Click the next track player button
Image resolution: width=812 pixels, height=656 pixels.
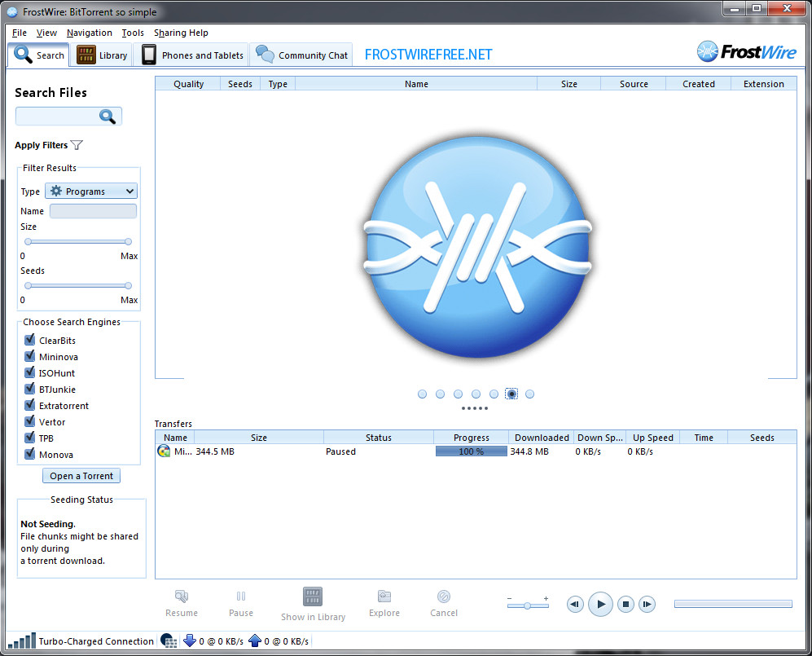(x=647, y=604)
